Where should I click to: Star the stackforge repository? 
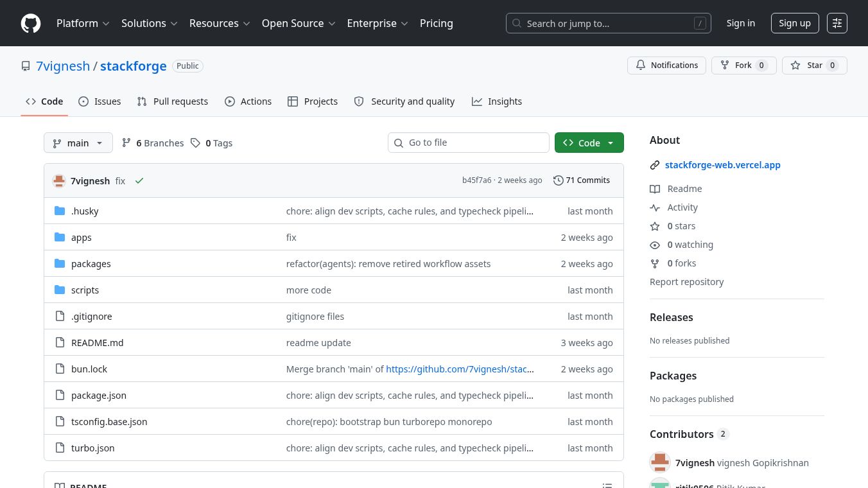coord(814,65)
